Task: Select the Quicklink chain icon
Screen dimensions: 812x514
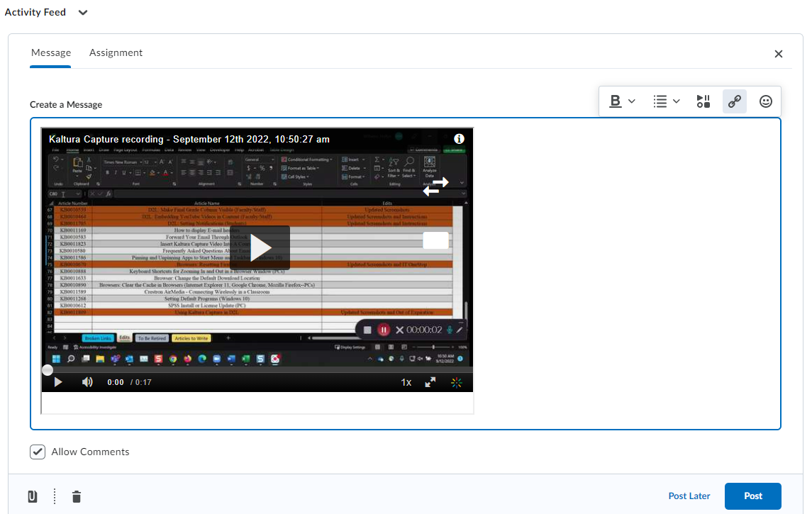Action: click(x=734, y=101)
